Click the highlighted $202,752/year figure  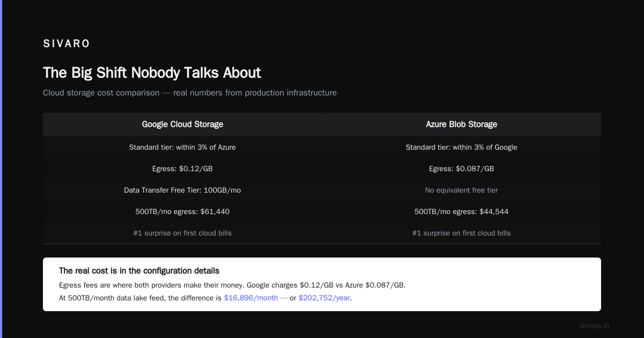324,298
